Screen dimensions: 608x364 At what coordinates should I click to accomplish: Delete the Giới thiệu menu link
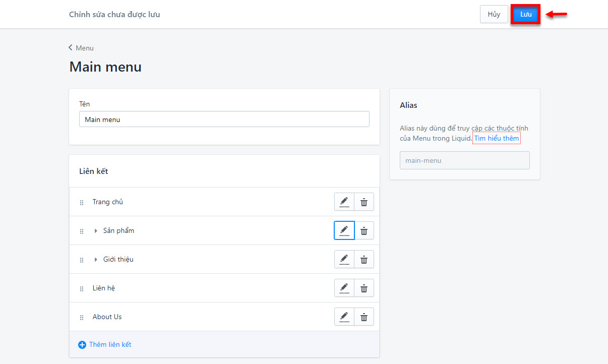(x=364, y=260)
